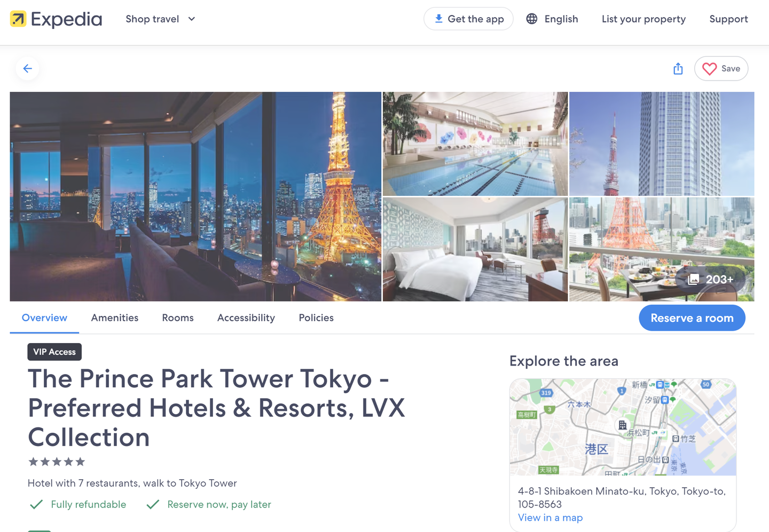Viewport: 769px width, 532px height.
Task: Click the Shop travel chevron arrow
Action: pos(192,19)
